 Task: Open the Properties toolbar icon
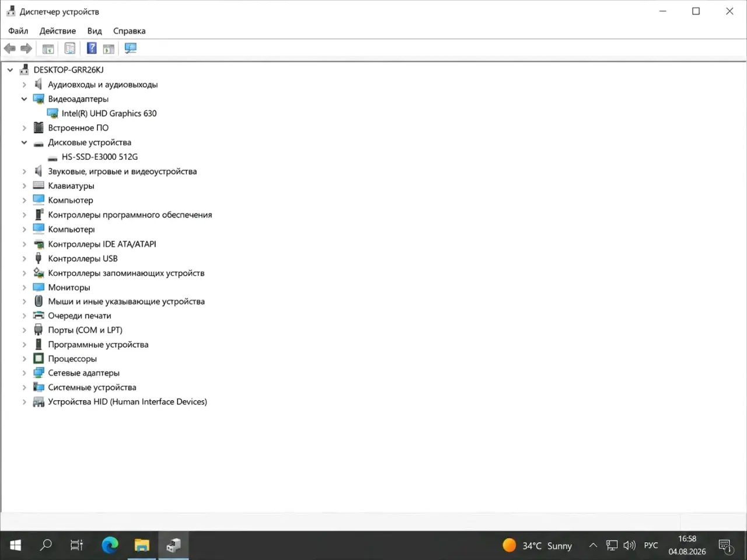pyautogui.click(x=70, y=48)
